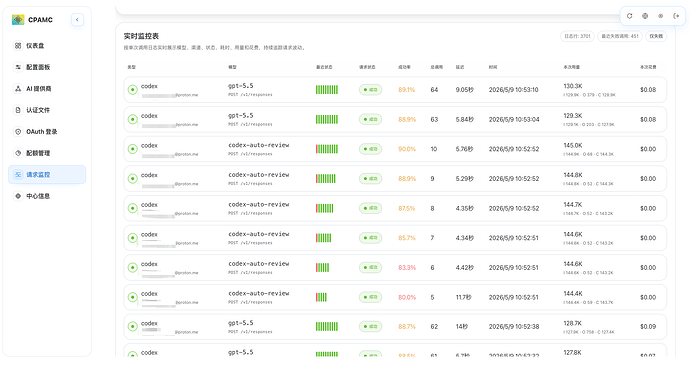This screenshot has height=365, width=690.
Task: Click the refresh icon in top toolbar
Action: 629,16
